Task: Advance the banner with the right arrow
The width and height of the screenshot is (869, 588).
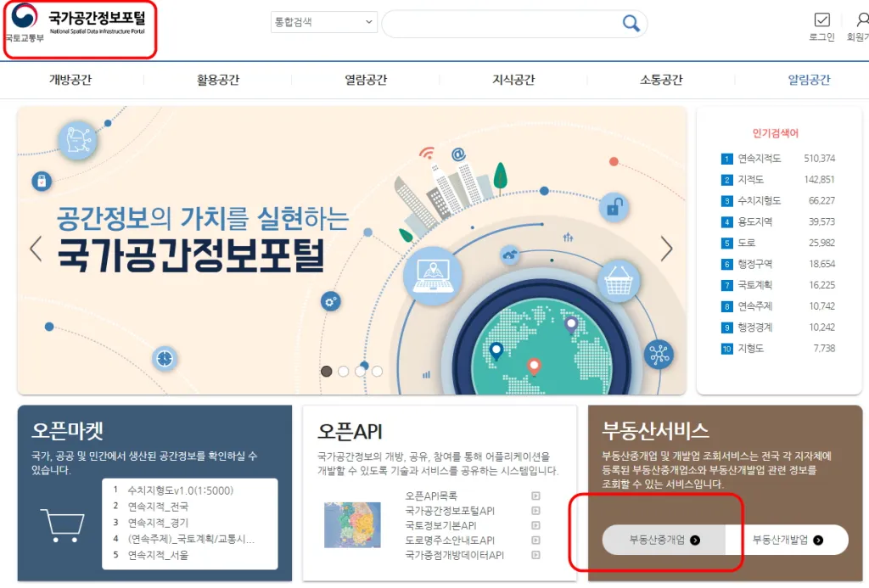Action: [667, 250]
